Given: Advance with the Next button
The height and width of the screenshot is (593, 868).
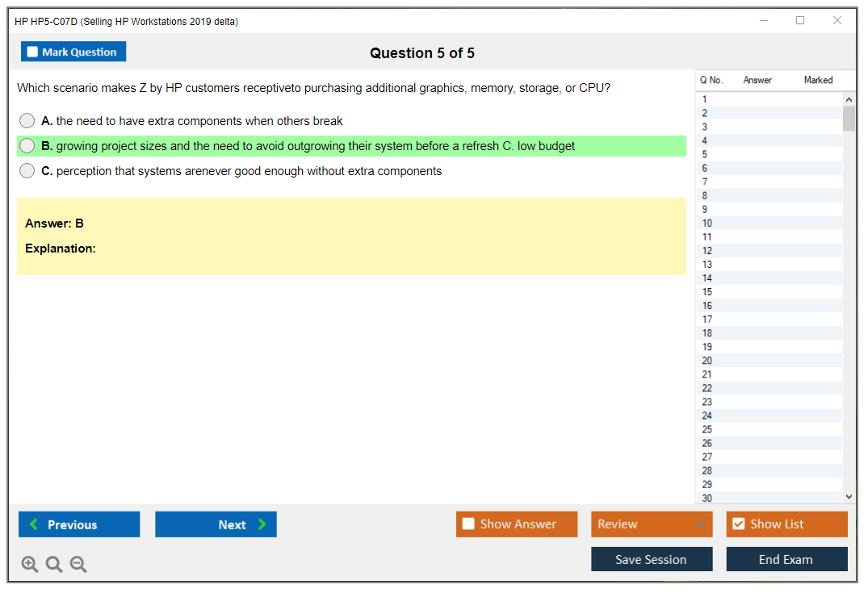Looking at the screenshot, I should click(x=216, y=524).
